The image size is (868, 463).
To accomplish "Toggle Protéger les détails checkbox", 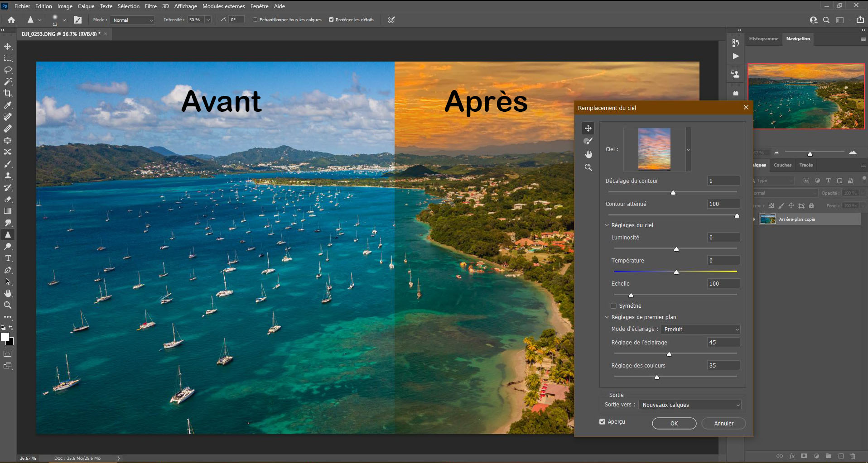I will coord(331,20).
